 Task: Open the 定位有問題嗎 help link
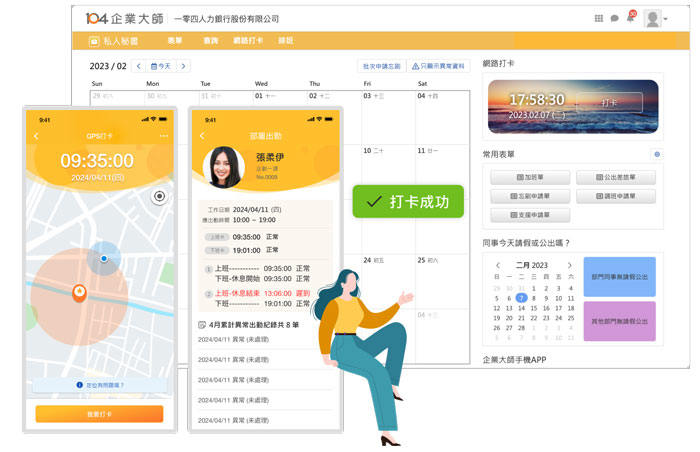[100, 385]
